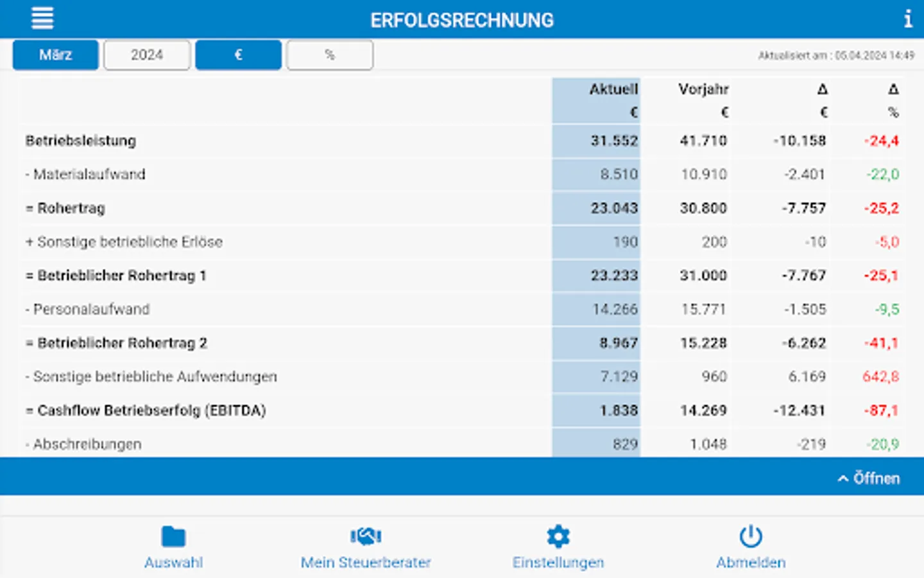This screenshot has width=924, height=578.
Task: Switch the report to percentage view
Action: point(329,55)
